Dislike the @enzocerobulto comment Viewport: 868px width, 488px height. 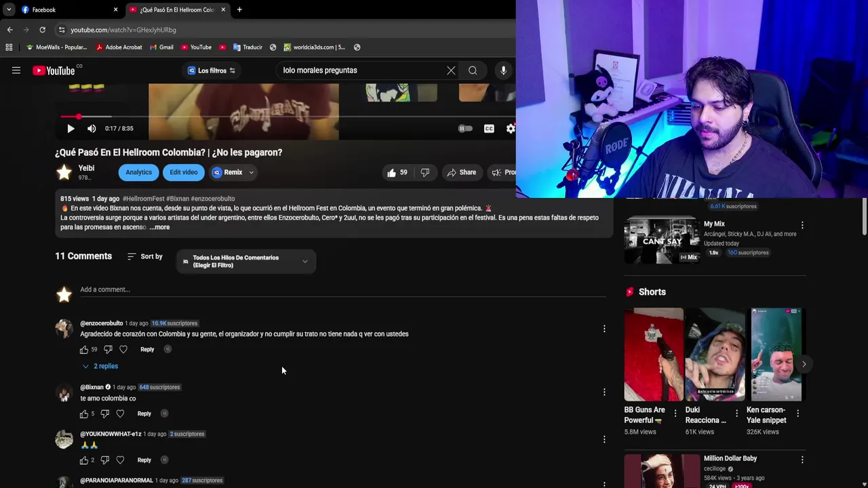[x=108, y=350]
